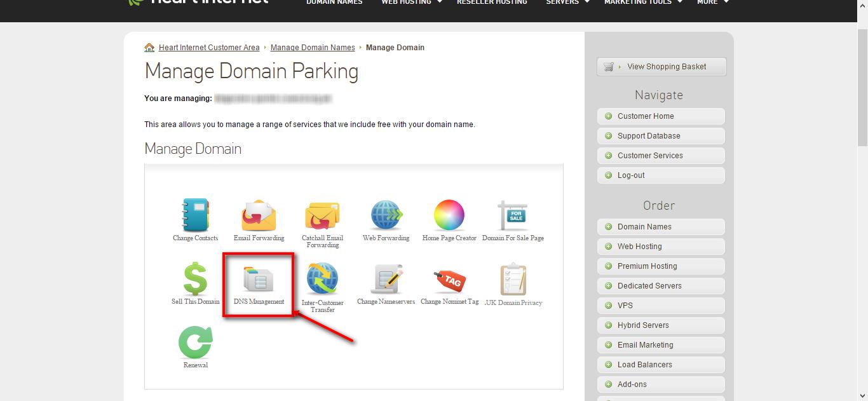Select the Change Contacts icon
The height and width of the screenshot is (401, 868).
[195, 216]
